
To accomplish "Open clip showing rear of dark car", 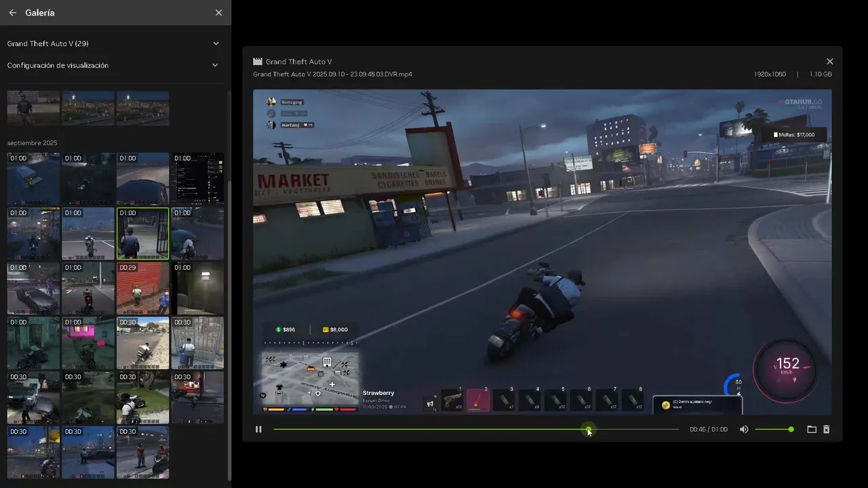I will (142, 178).
